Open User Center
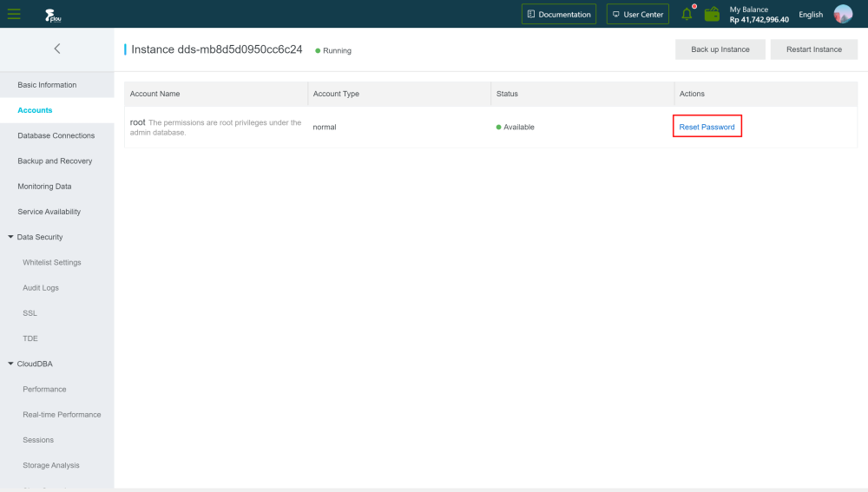868x492 pixels. click(638, 15)
